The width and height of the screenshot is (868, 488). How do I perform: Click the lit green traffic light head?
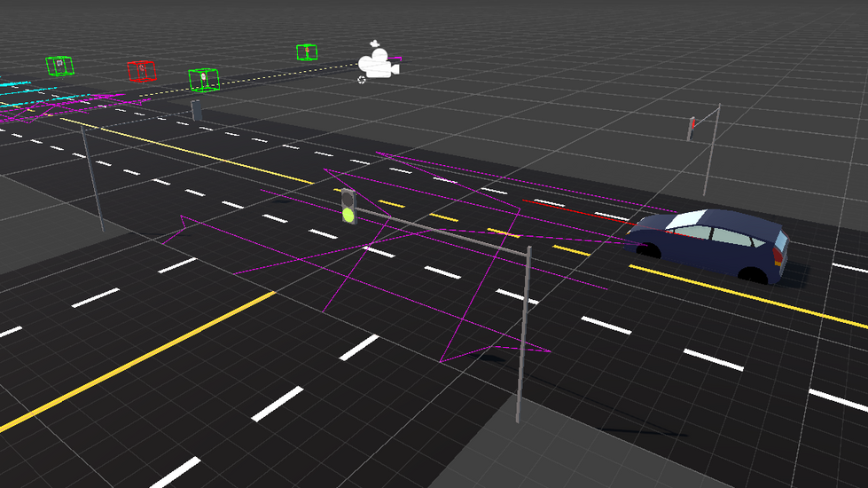pyautogui.click(x=348, y=207)
